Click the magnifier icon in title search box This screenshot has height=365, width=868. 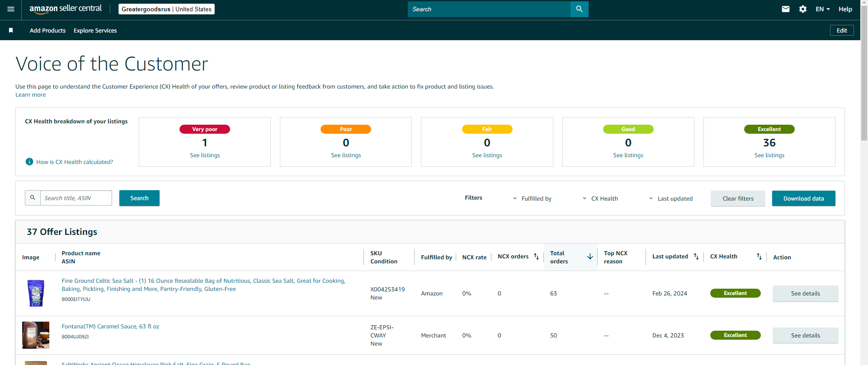pos(33,198)
